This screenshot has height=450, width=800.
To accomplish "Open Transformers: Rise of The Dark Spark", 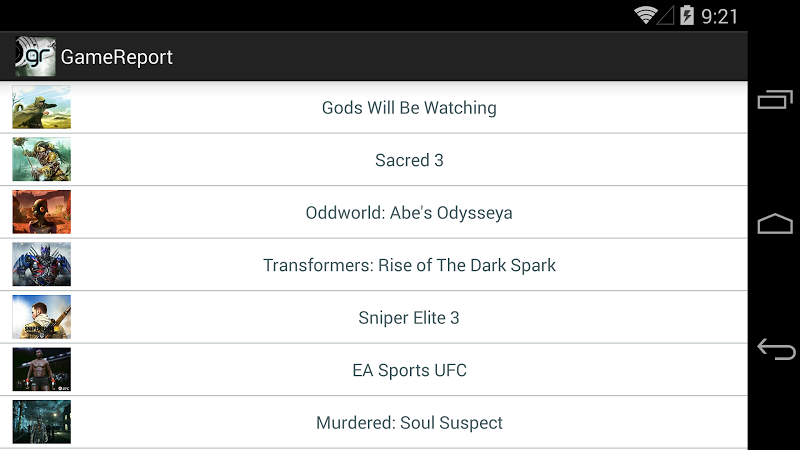I will click(374, 264).
